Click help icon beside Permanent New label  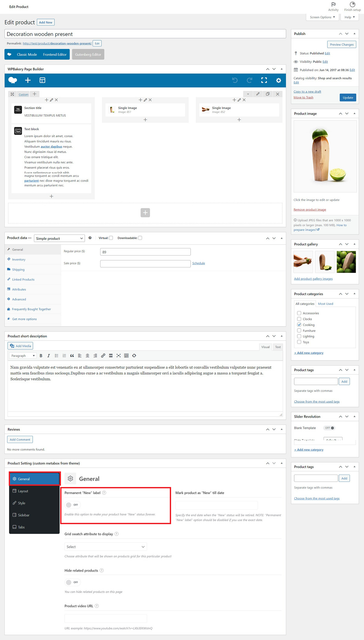(x=104, y=493)
